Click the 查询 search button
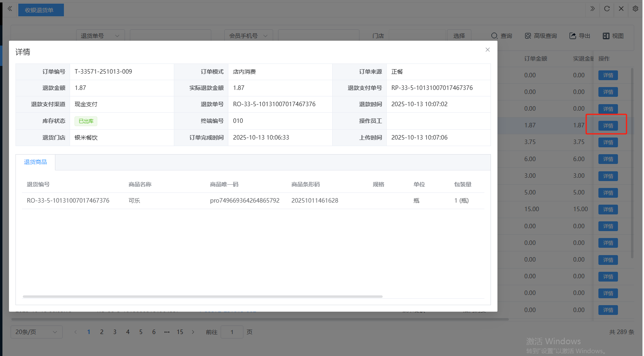 (502, 36)
